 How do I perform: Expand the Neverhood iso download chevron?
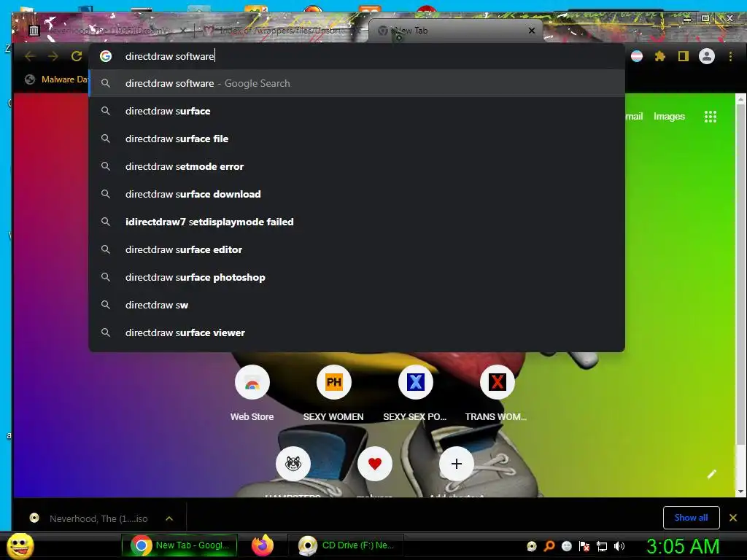[169, 518]
